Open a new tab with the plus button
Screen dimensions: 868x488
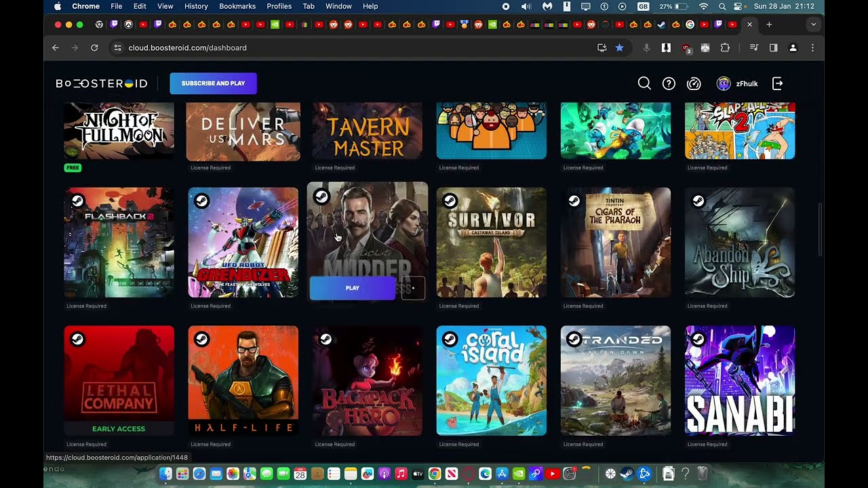coord(769,24)
